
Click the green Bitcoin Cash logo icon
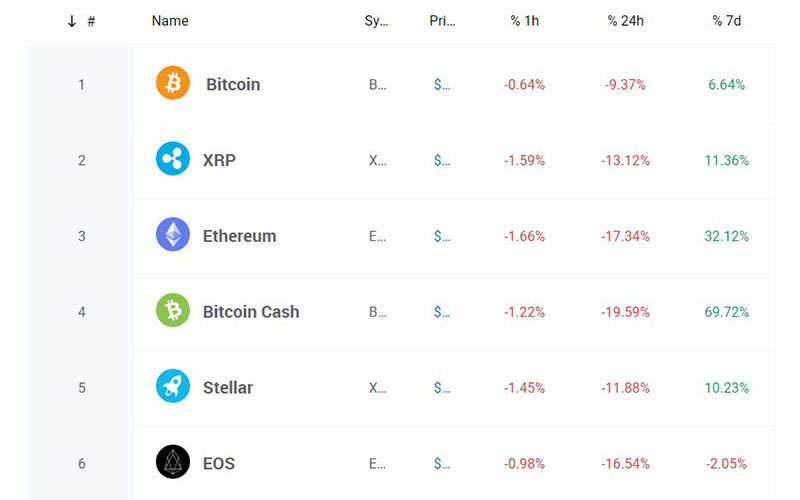pos(173,311)
